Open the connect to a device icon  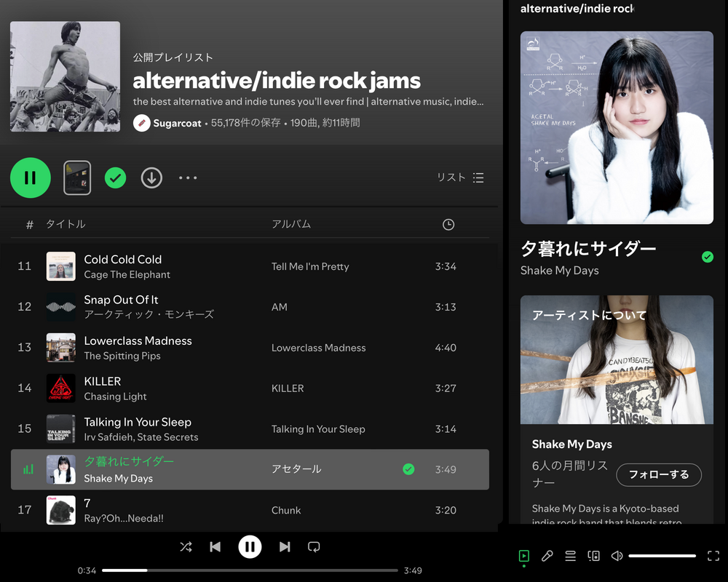(x=593, y=556)
